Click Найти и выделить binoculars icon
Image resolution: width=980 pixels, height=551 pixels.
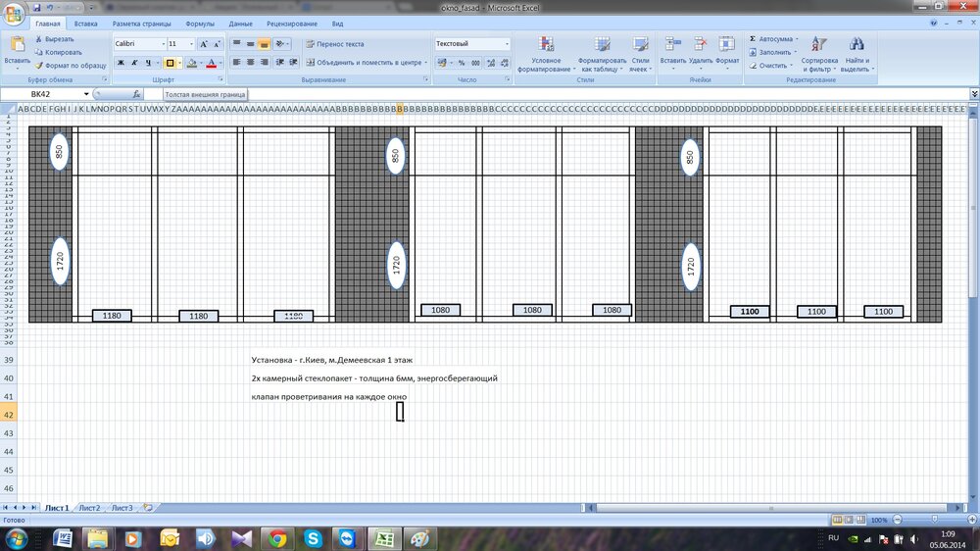(x=856, y=45)
